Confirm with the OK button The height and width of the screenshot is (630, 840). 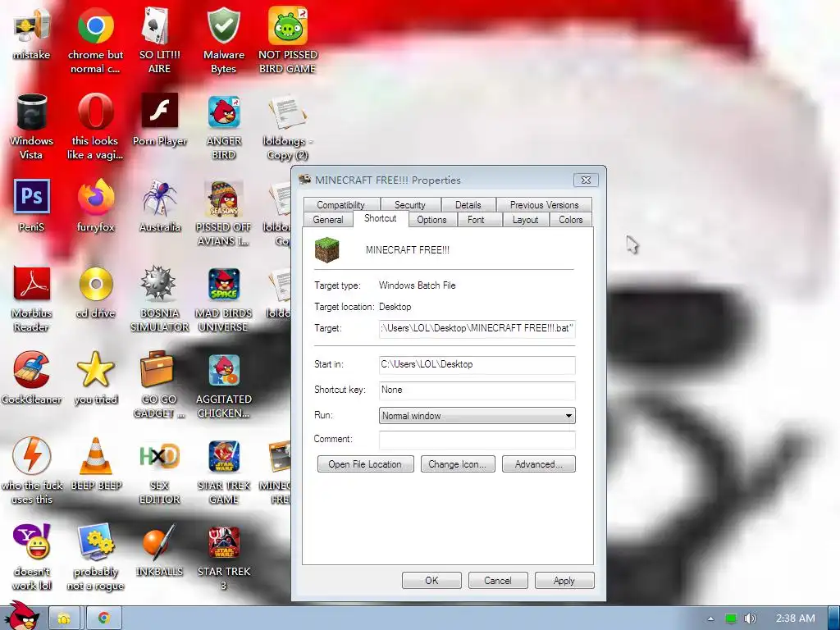pyautogui.click(x=431, y=580)
